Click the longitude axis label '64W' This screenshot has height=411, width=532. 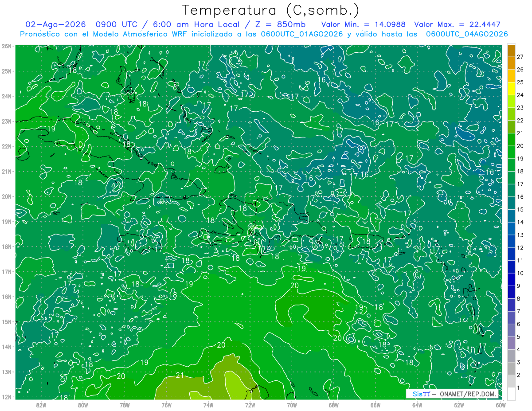click(x=417, y=405)
